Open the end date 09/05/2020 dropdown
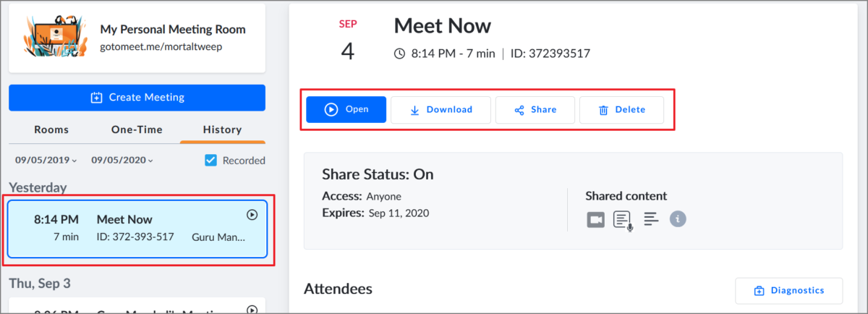 pos(122,161)
